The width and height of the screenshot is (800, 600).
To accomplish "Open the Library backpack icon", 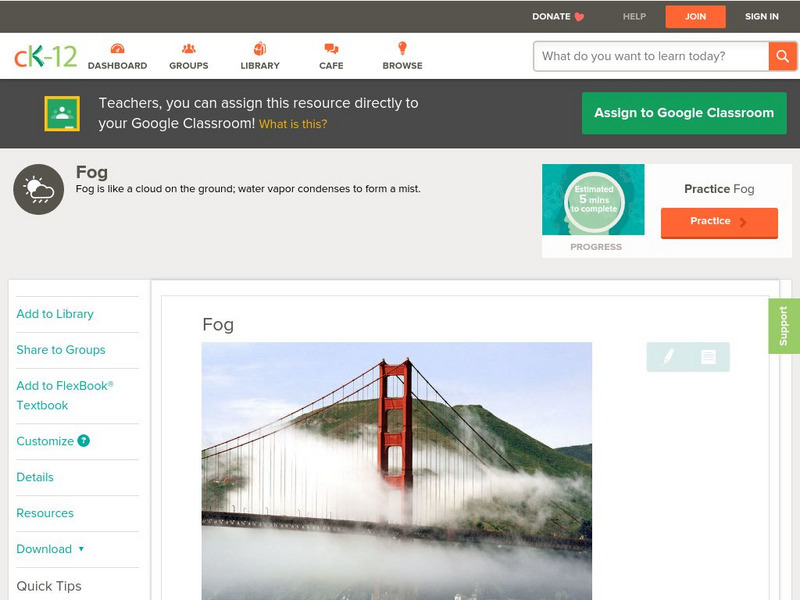I will [260, 48].
